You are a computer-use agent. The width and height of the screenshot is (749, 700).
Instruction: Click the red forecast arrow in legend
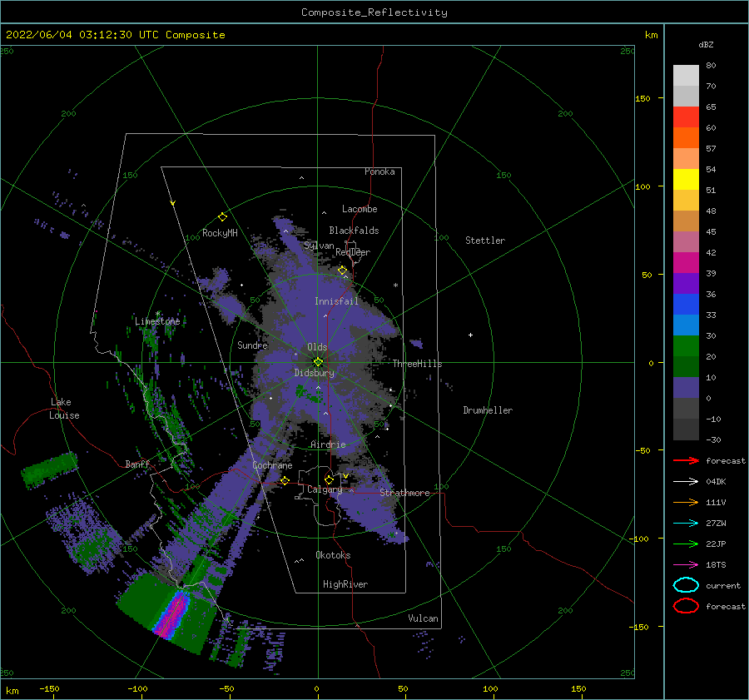(686, 460)
